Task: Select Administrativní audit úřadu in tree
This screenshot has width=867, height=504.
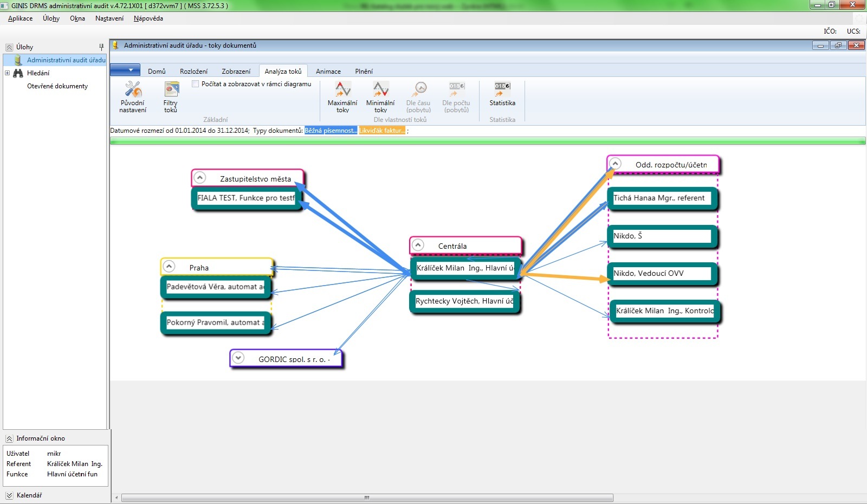Action: [x=66, y=60]
